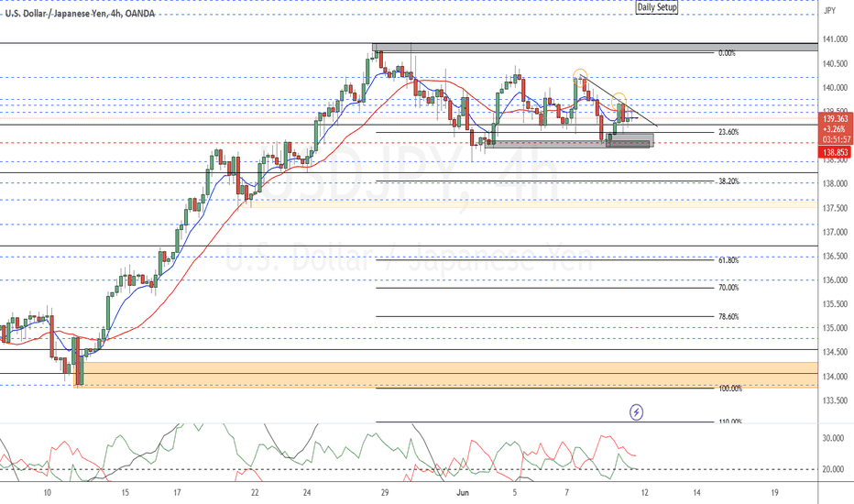
Task: Click the 140.500 price axis label
Action: point(835,64)
